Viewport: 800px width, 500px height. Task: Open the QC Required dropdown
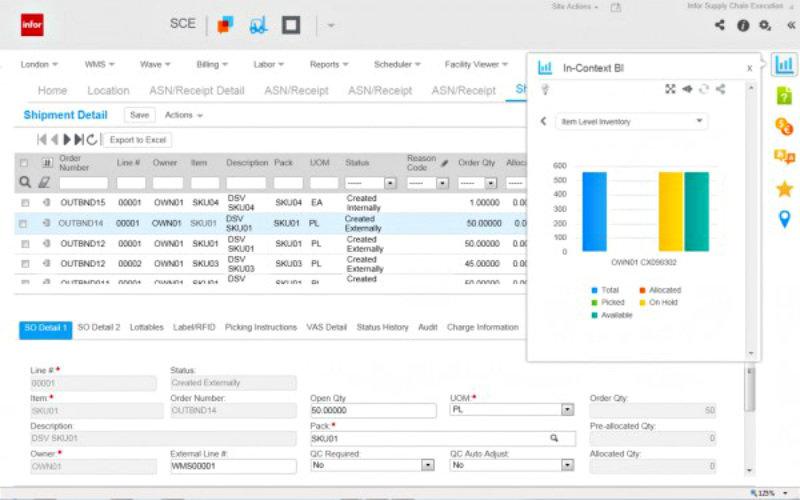[x=427, y=465]
